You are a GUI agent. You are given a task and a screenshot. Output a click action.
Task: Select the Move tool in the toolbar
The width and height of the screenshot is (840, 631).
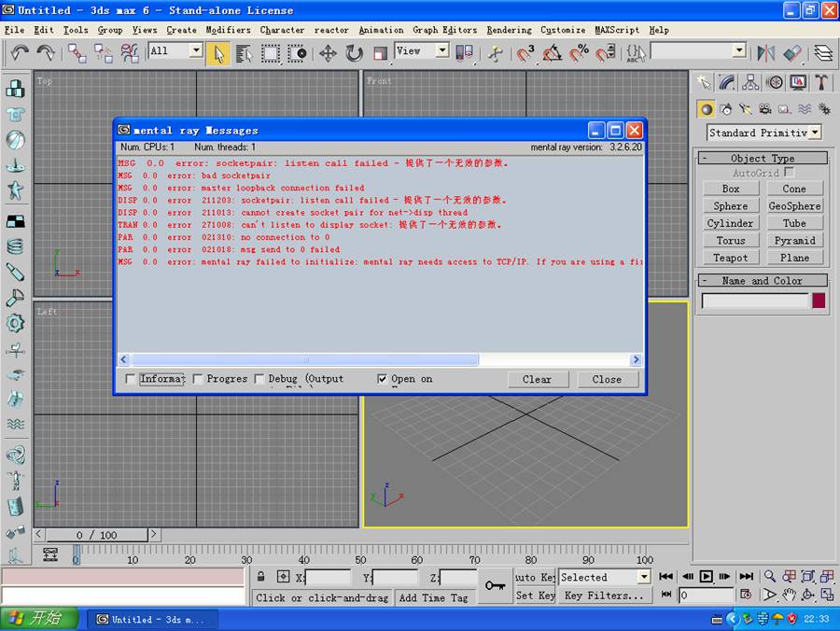click(x=328, y=53)
